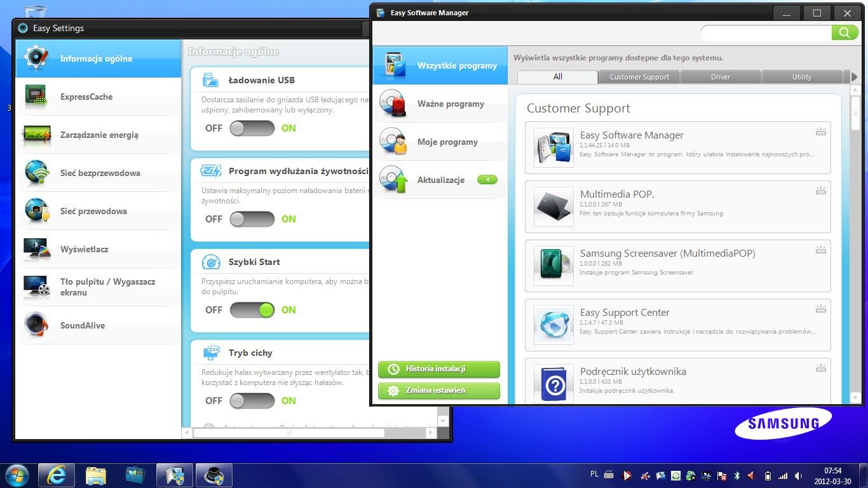
Task: Click the Multimedia POP. laptop icon
Action: (x=553, y=207)
